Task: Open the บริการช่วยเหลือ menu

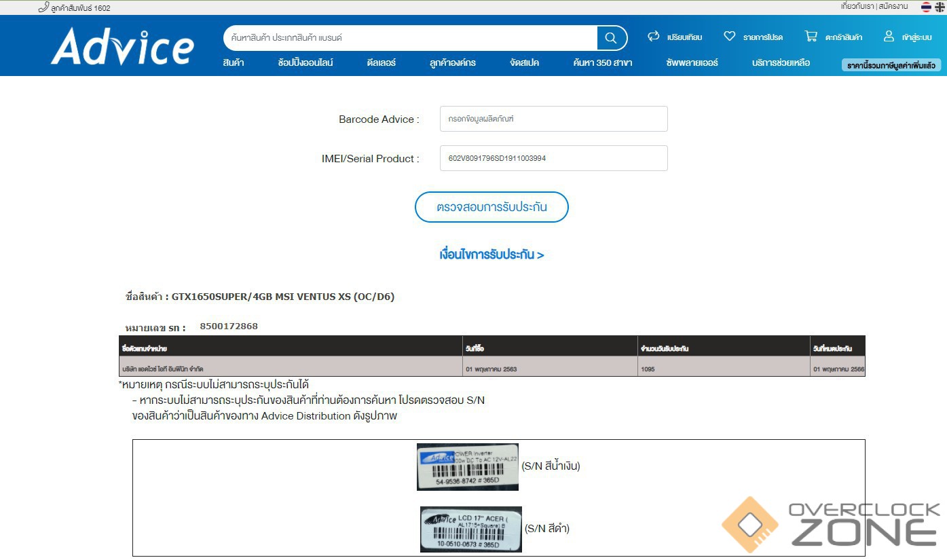Action: (x=781, y=63)
